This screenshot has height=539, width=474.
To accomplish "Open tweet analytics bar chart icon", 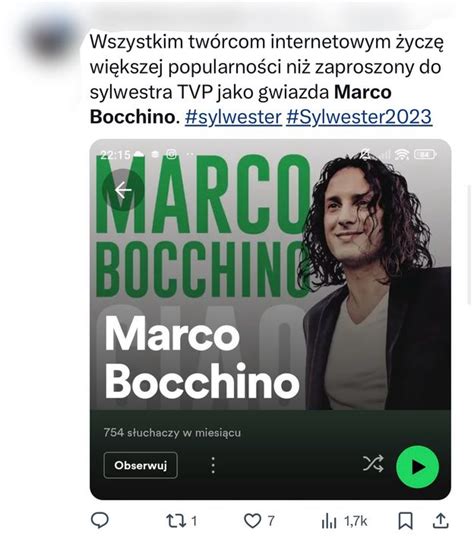I will click(x=329, y=521).
